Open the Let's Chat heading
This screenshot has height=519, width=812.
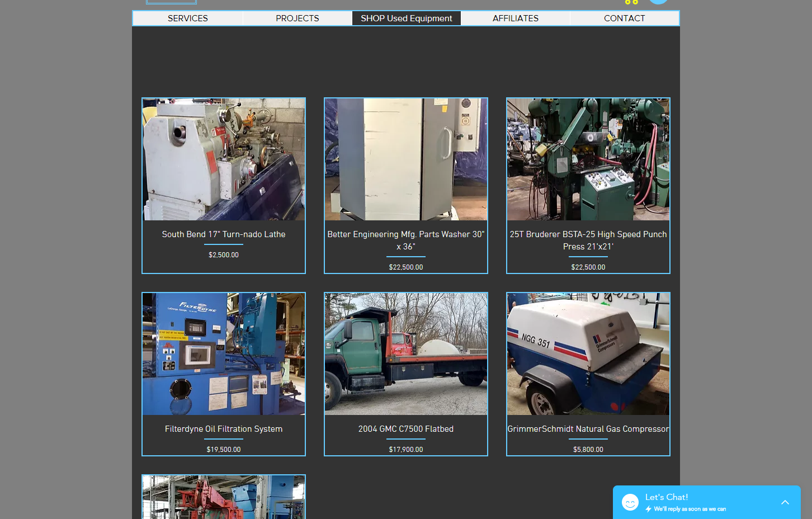pyautogui.click(x=667, y=497)
